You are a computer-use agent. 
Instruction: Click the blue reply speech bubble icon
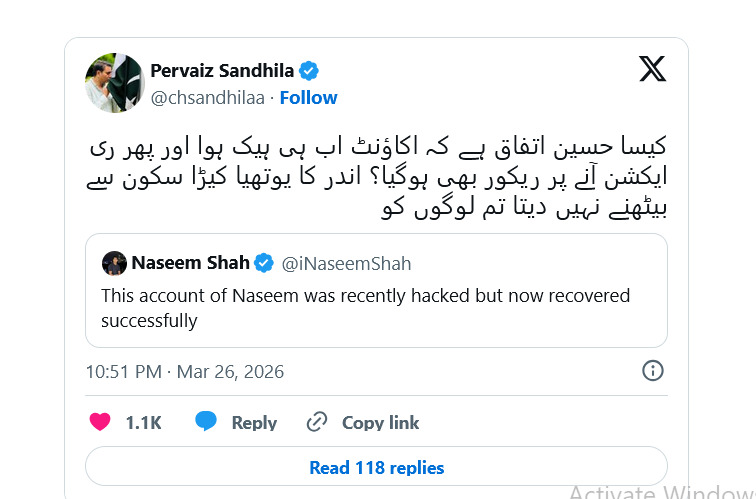click(x=206, y=422)
